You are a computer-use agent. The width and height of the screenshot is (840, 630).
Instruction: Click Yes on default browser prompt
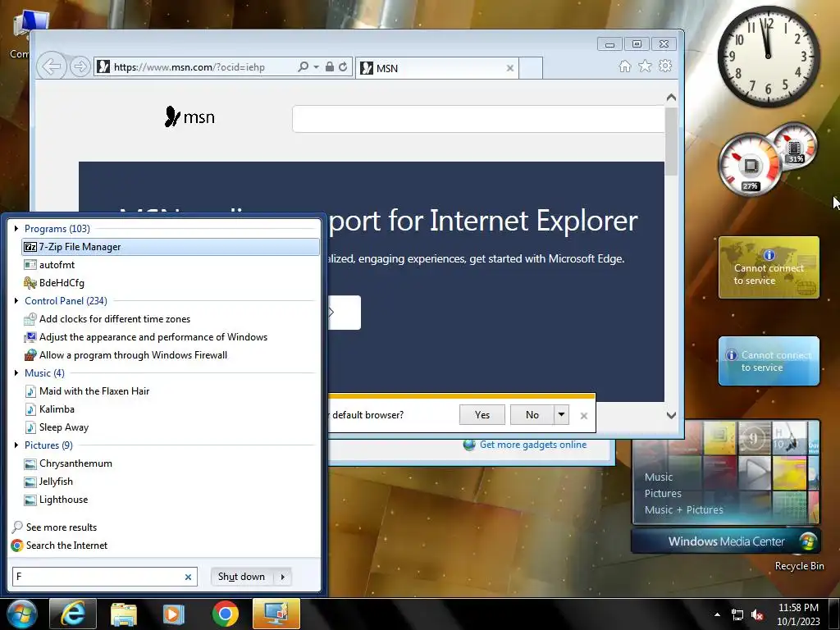pos(482,414)
